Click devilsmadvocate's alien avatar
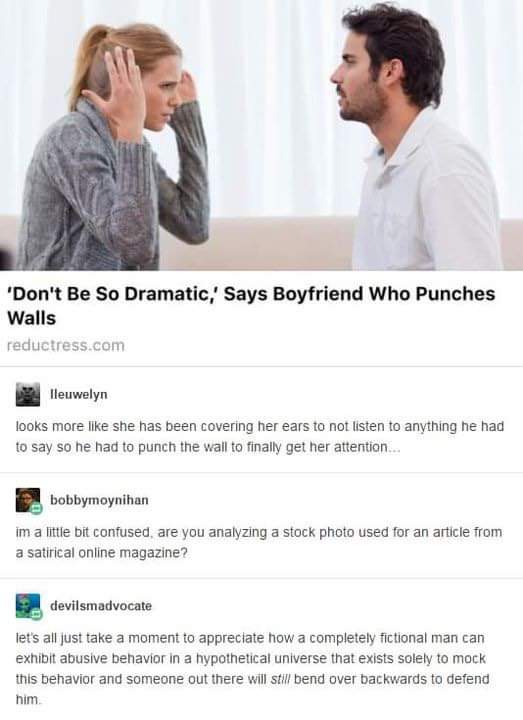Image resolution: width=523 pixels, height=720 pixels. (28, 606)
